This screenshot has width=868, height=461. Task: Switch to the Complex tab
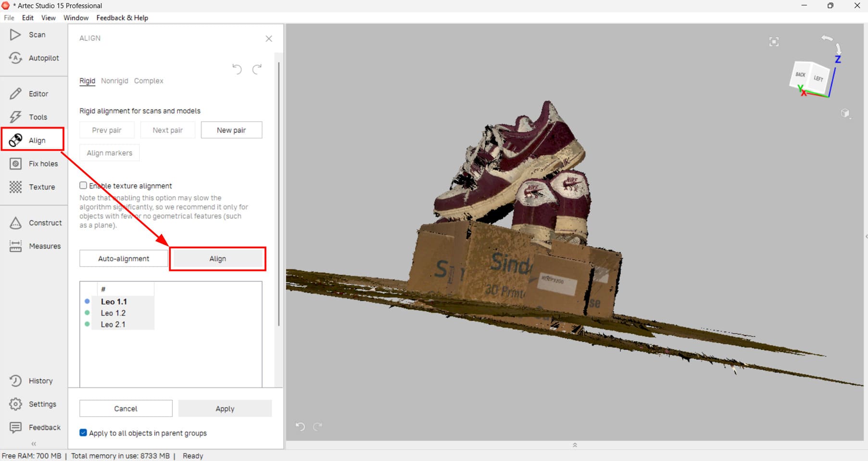click(x=149, y=81)
